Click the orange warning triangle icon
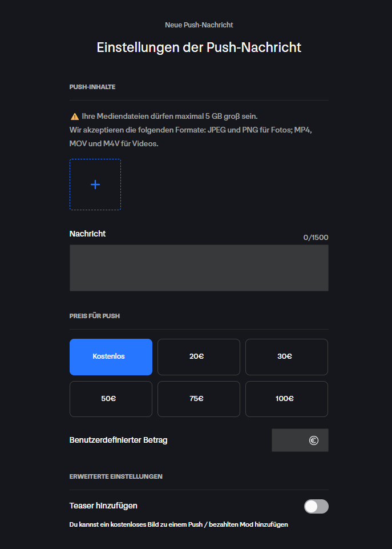The height and width of the screenshot is (549, 392). [75, 117]
